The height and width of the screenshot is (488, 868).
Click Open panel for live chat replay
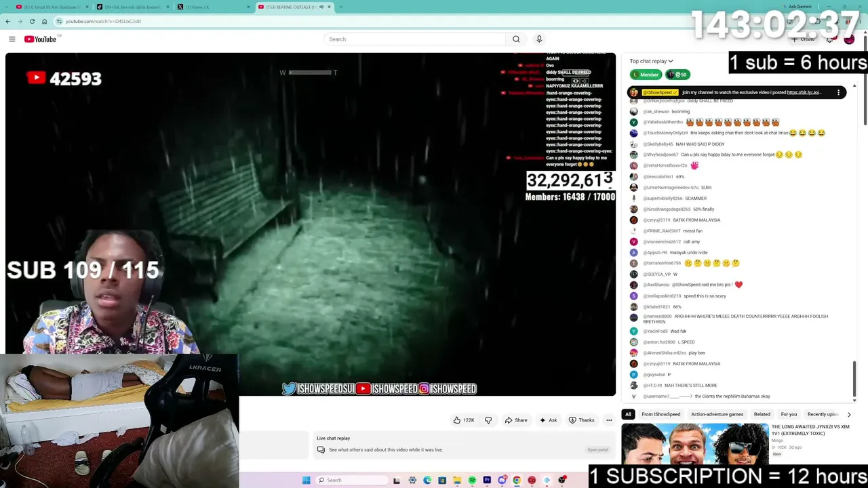[597, 450]
